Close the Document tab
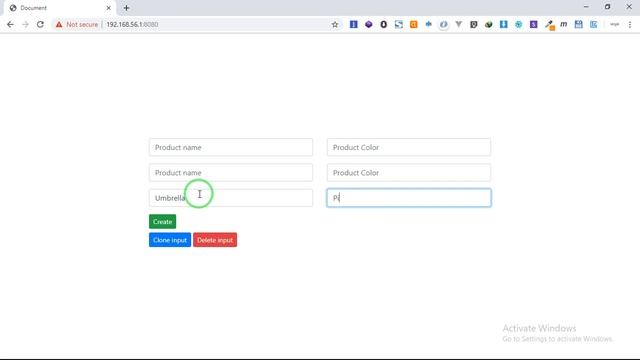This screenshot has height=360, width=640. tap(109, 8)
